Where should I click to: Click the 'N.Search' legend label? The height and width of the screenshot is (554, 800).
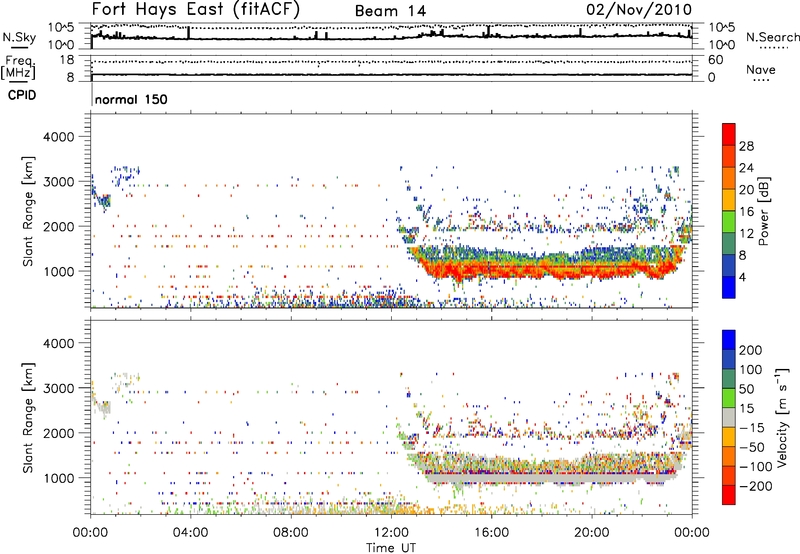pos(772,37)
